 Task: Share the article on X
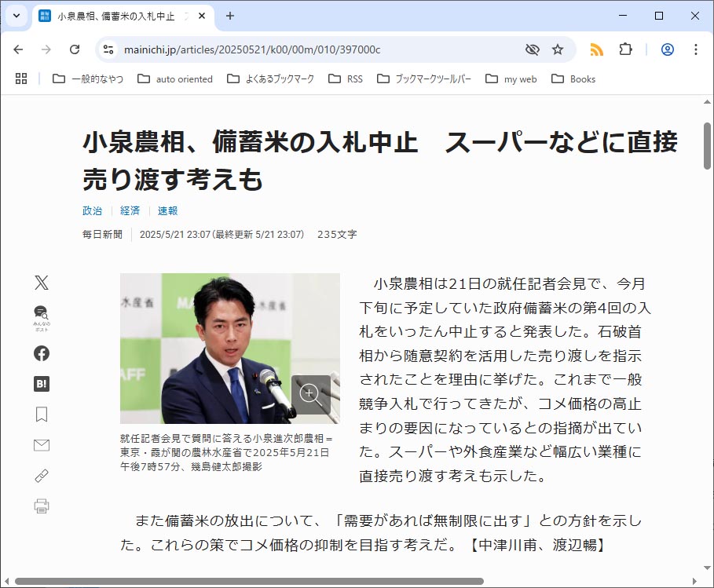point(42,283)
